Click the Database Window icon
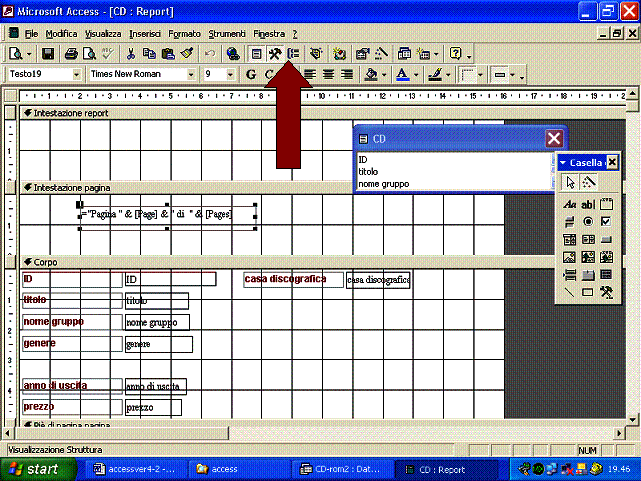The width and height of the screenshot is (641, 481). tap(404, 54)
